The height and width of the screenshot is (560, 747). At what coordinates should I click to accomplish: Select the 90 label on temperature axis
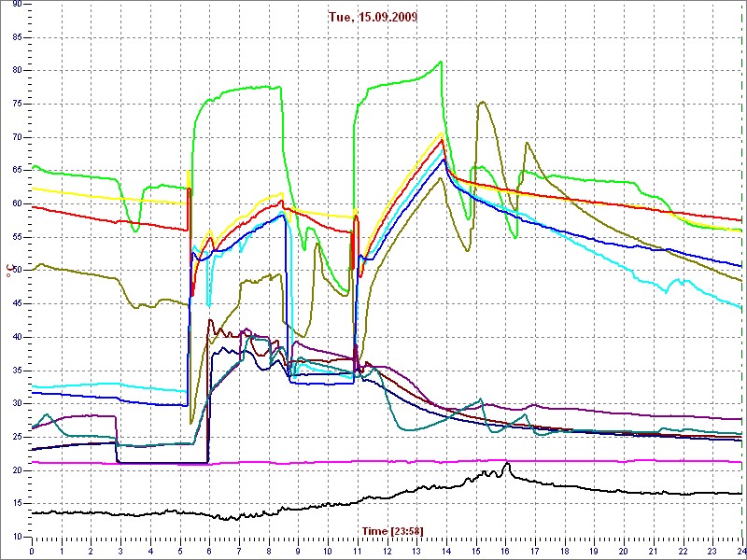[16, 5]
